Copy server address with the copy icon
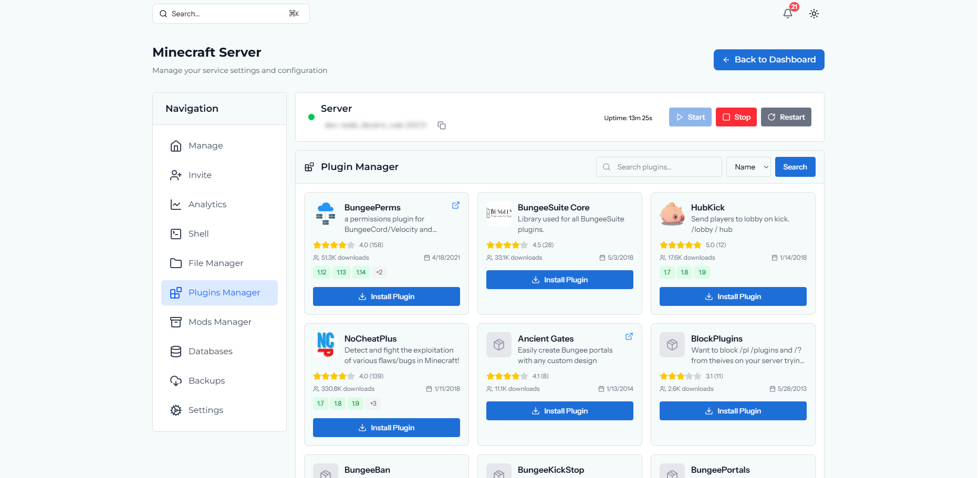This screenshot has width=980, height=478. click(x=442, y=125)
